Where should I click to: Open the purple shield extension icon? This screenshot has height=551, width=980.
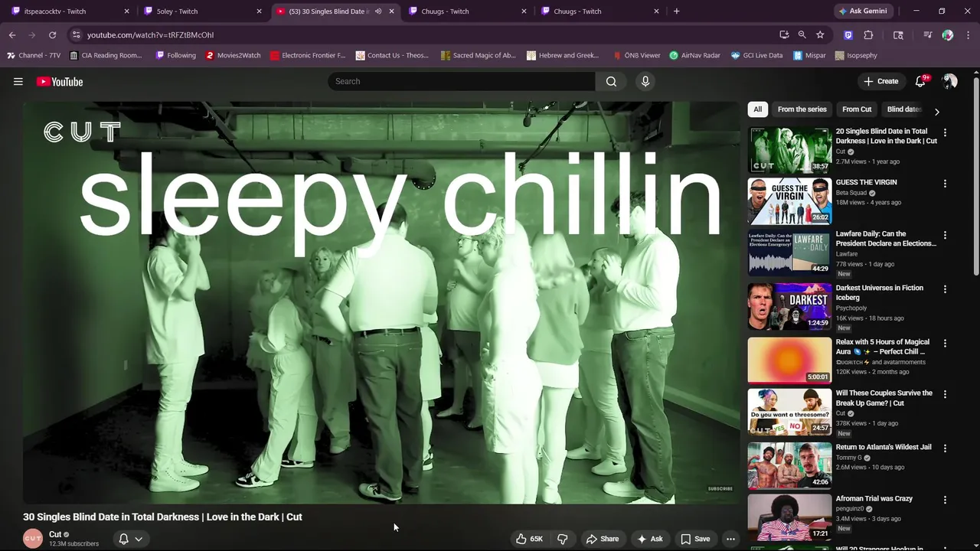pos(848,34)
